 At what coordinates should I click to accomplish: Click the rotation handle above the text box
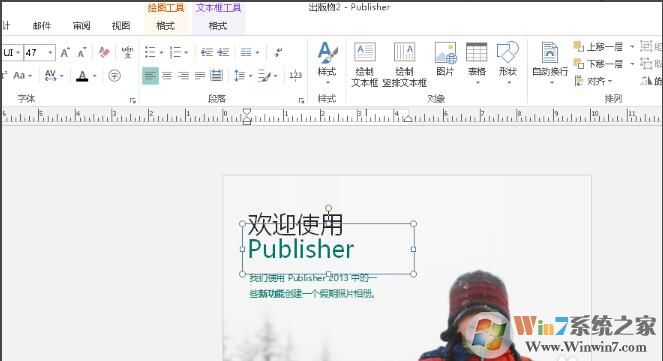click(x=329, y=208)
